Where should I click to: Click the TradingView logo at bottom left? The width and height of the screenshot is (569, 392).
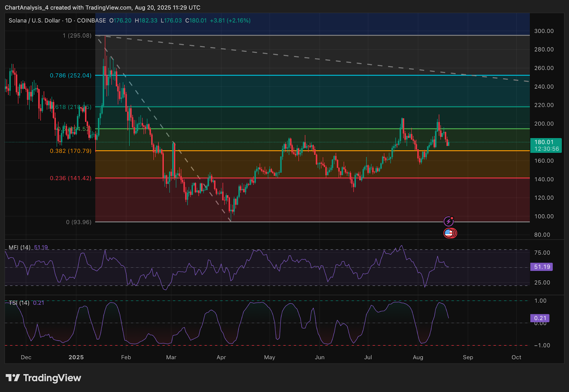[43, 378]
